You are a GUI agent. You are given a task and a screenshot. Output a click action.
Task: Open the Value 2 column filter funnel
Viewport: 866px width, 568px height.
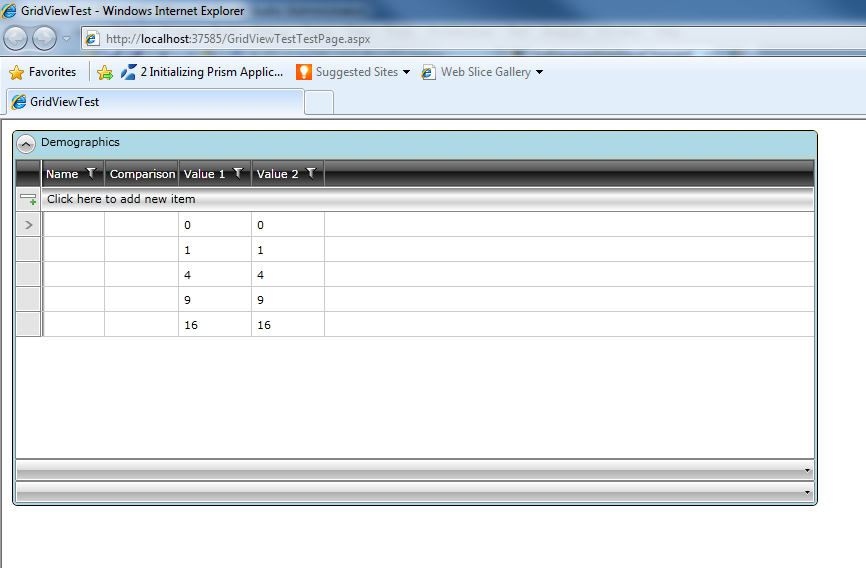pos(311,173)
